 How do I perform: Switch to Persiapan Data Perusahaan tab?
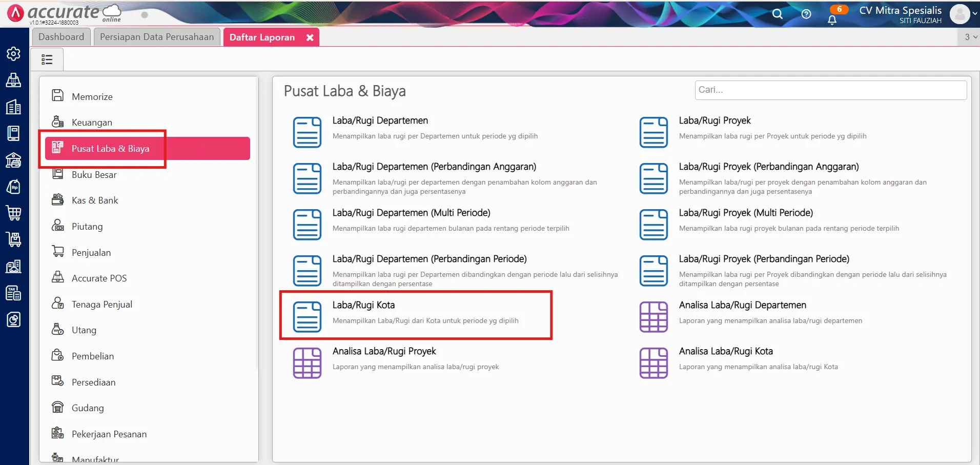click(157, 37)
